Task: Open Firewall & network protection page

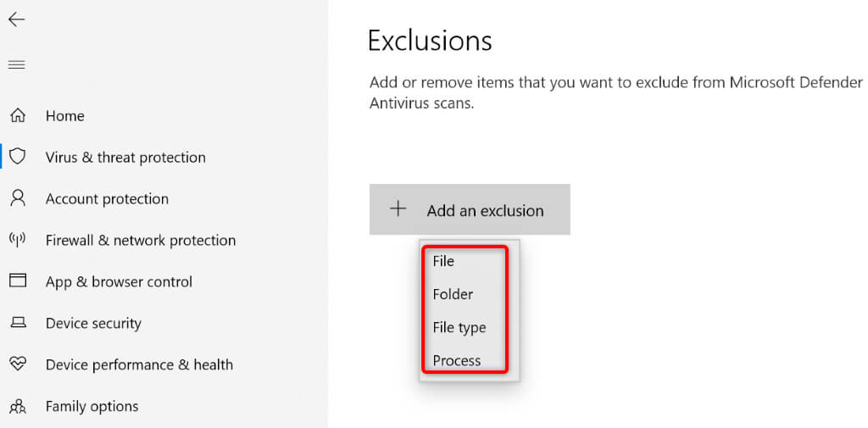Action: pos(141,241)
